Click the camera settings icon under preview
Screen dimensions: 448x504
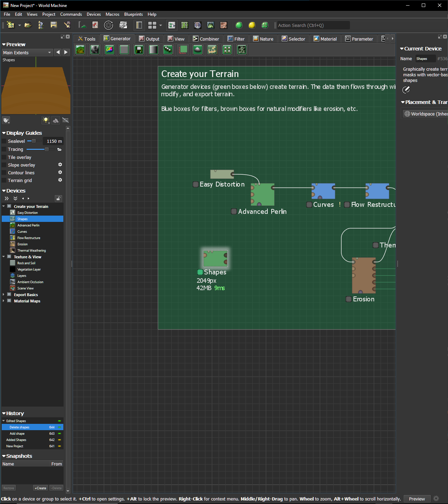(x=6, y=120)
